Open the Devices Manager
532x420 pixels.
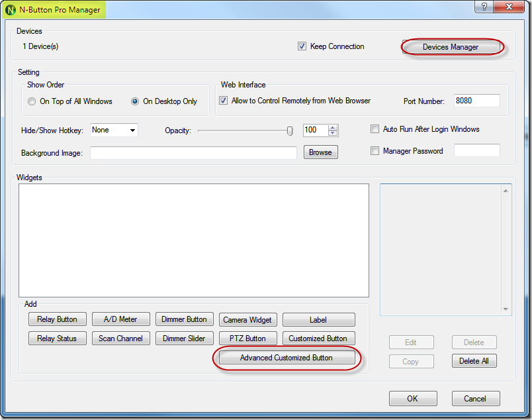coord(450,47)
